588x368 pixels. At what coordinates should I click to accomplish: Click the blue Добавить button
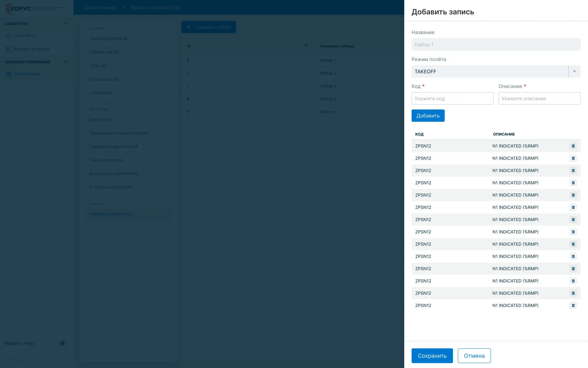428,116
